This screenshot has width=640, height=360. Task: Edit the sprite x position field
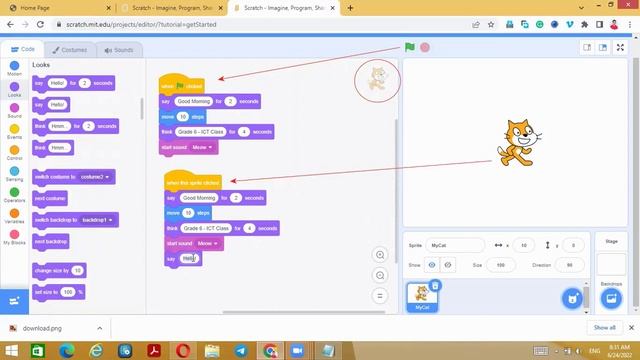click(x=524, y=245)
